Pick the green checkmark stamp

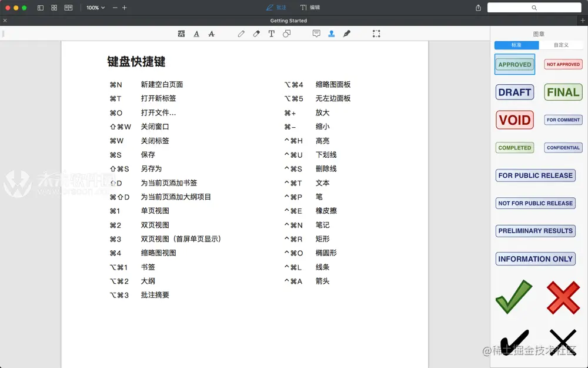pyautogui.click(x=514, y=297)
